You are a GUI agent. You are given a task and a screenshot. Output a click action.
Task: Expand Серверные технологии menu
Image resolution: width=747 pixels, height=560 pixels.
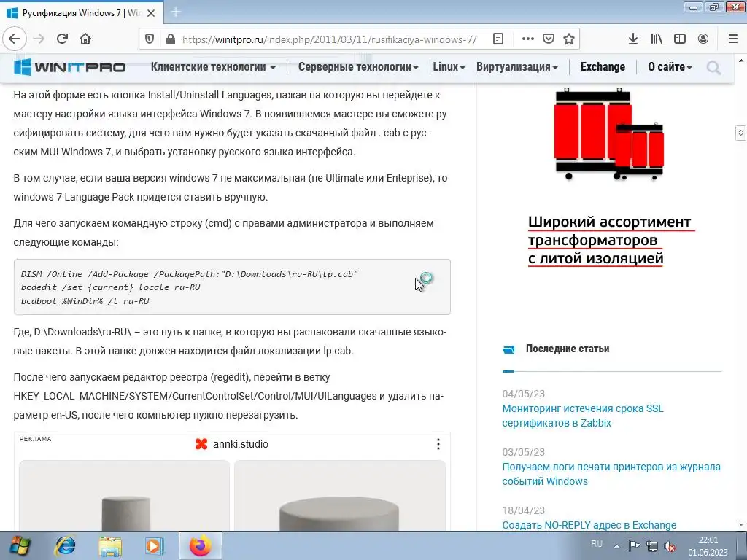[358, 67]
